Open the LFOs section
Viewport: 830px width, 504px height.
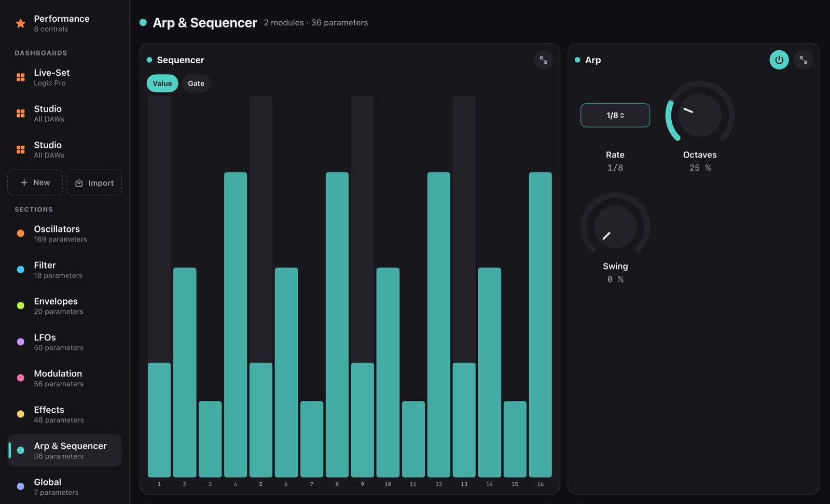(65, 342)
